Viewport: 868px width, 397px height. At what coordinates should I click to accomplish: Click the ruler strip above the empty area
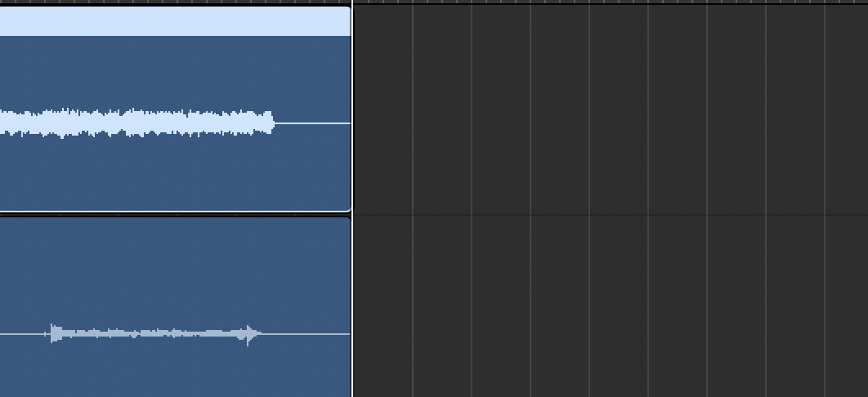pyautogui.click(x=610, y=2)
